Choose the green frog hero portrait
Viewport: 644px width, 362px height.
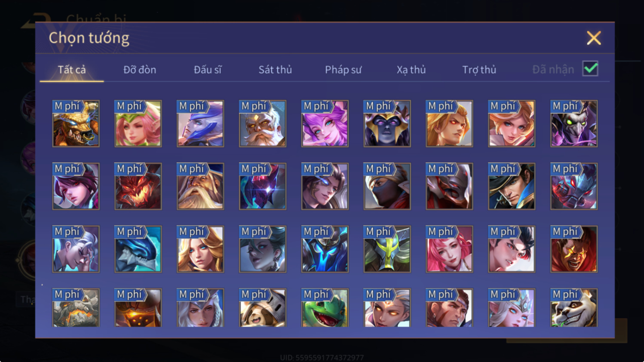tap(325, 308)
